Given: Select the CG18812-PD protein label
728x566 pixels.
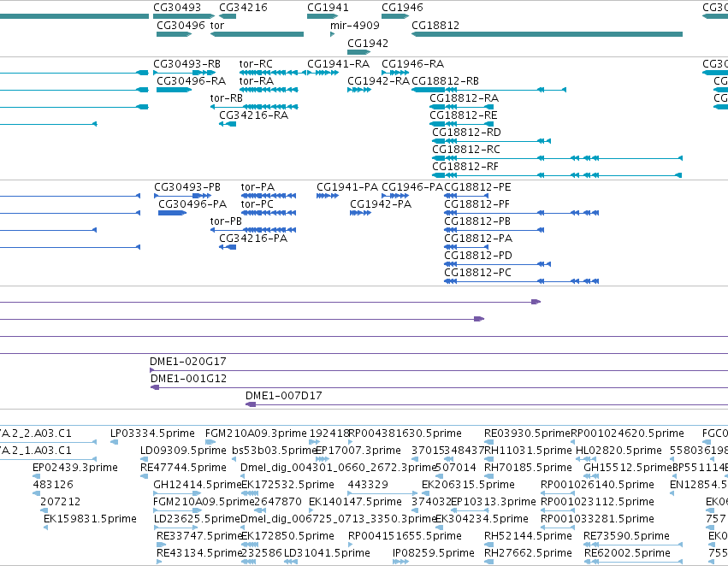Looking at the screenshot, I should tap(478, 256).
